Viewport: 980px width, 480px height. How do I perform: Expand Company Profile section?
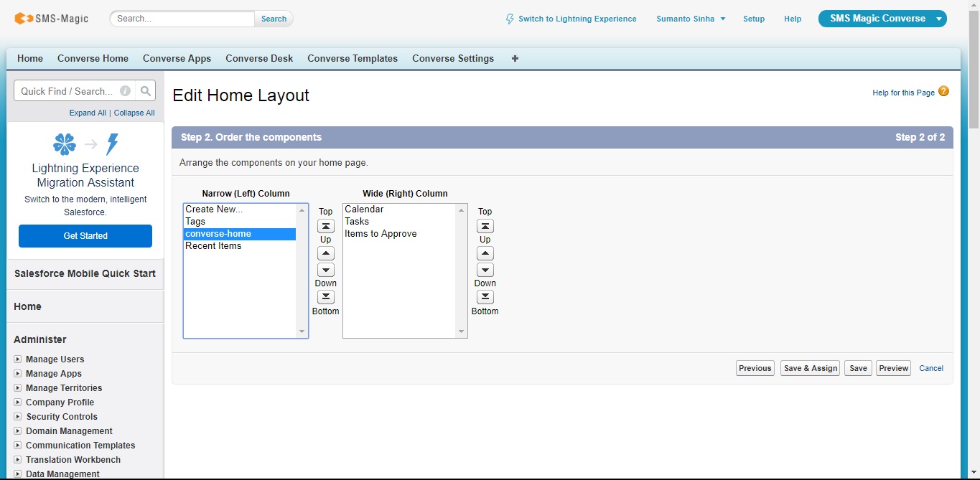coord(18,403)
